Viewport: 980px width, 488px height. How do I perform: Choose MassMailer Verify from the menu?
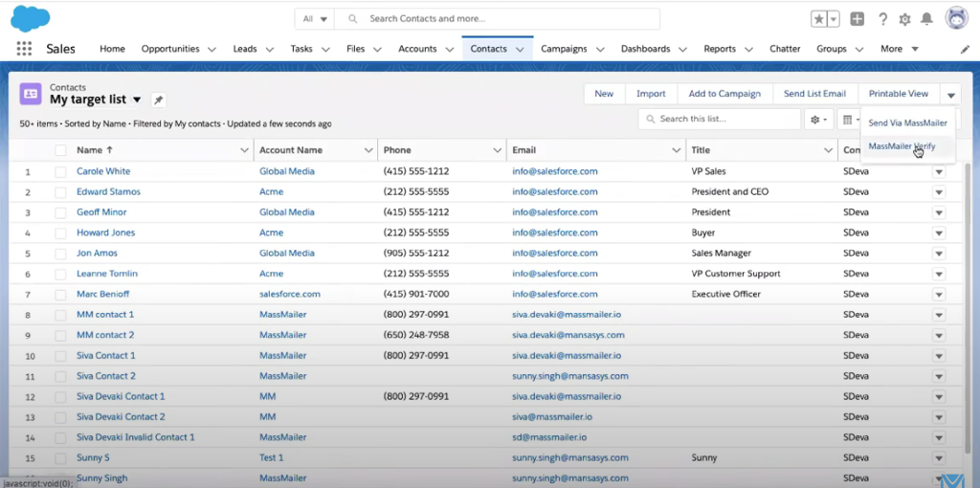pos(902,146)
